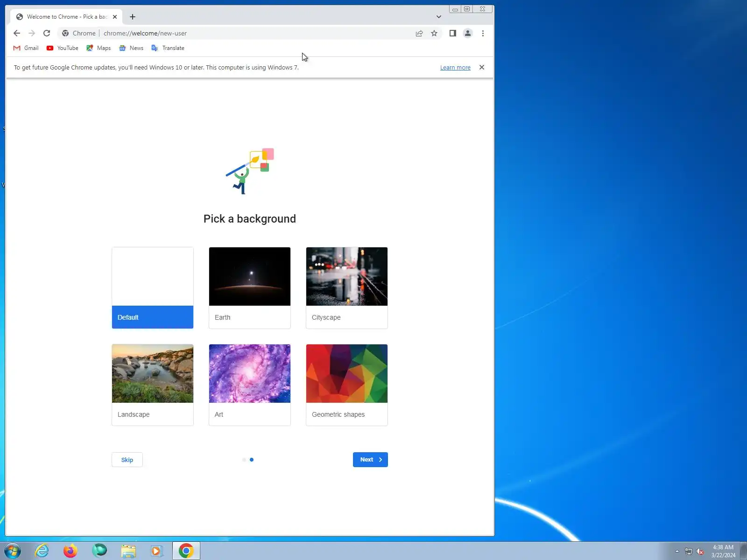
Task: Show hidden system tray icons
Action: 677,551
